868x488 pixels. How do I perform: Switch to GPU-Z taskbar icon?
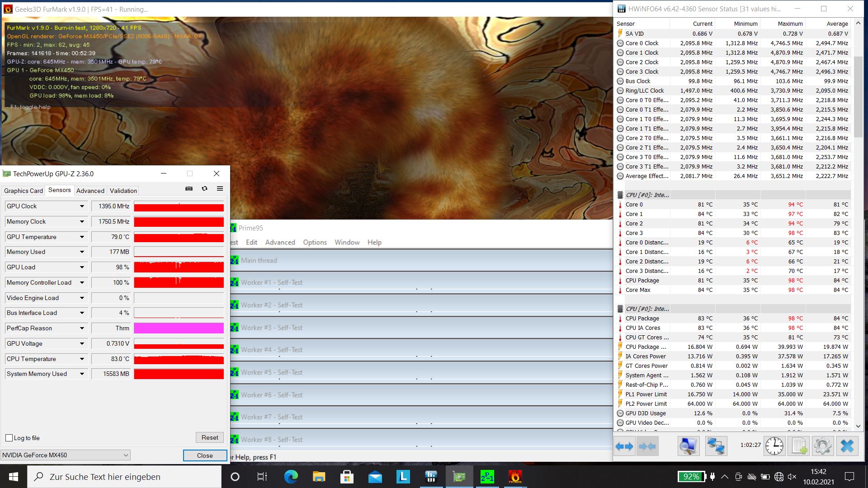pyautogui.click(x=459, y=477)
